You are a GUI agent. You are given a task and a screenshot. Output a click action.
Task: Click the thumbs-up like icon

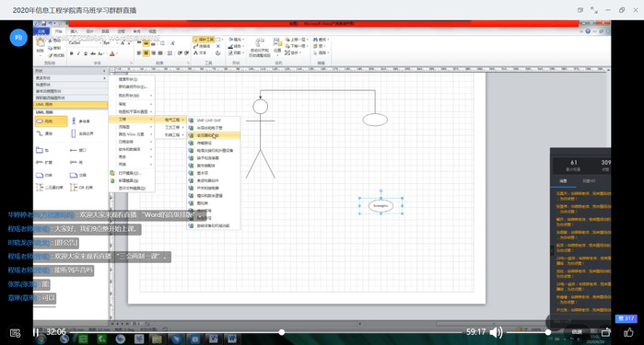[x=628, y=332]
